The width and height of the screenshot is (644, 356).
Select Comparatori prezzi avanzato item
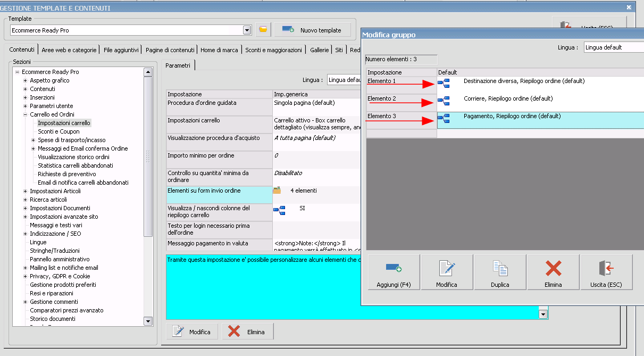coord(66,310)
